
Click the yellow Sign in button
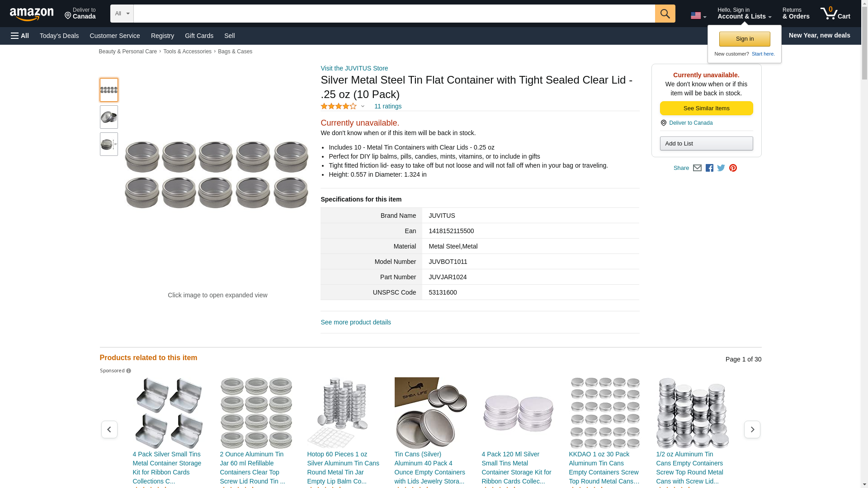(745, 39)
